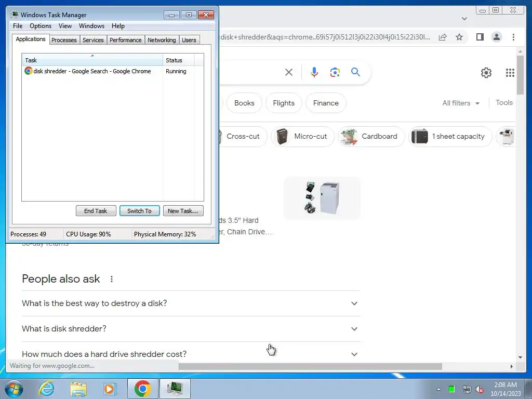Open People also ask options menu
The width and height of the screenshot is (532, 399).
coord(111,279)
